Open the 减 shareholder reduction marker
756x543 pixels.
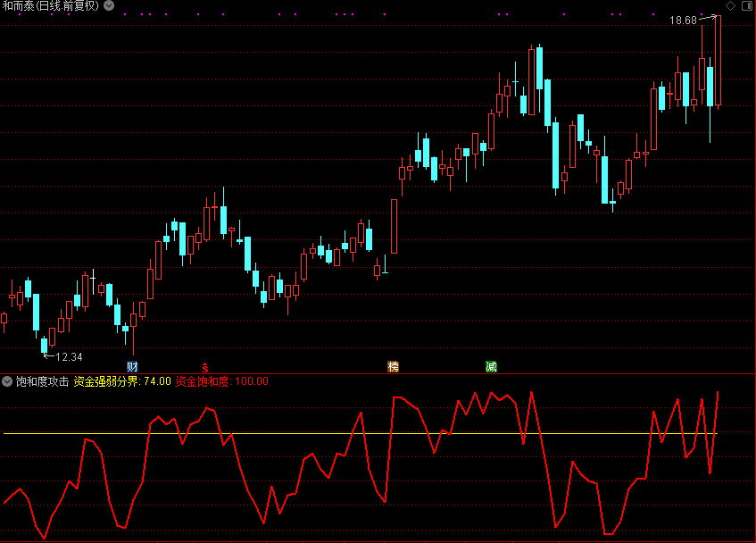coord(491,366)
